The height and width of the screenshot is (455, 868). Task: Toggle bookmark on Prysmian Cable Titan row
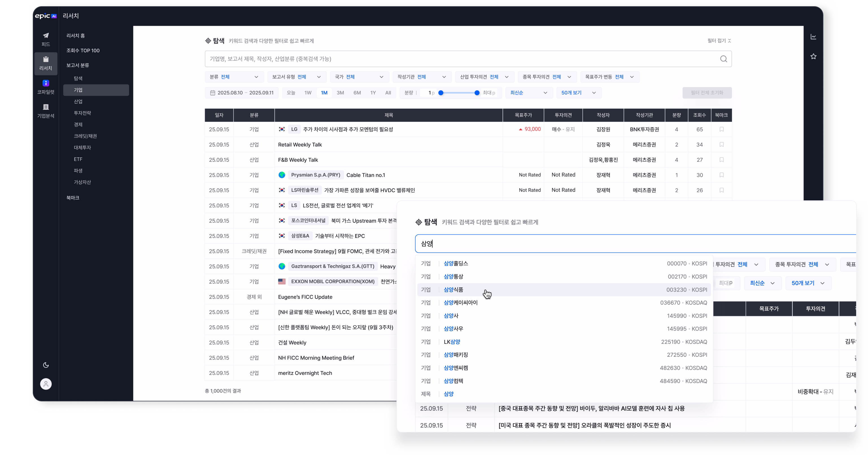[721, 175]
